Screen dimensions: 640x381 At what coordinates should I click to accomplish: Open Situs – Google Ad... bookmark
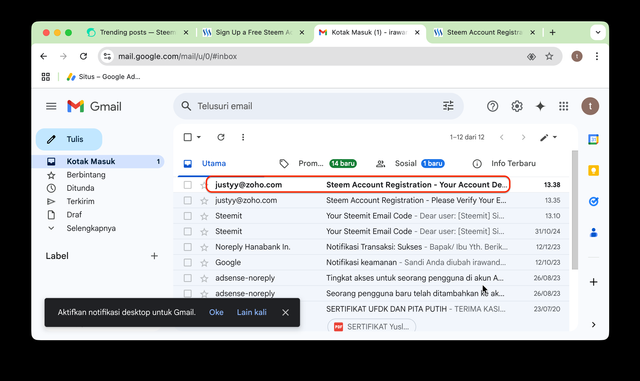[x=103, y=77]
